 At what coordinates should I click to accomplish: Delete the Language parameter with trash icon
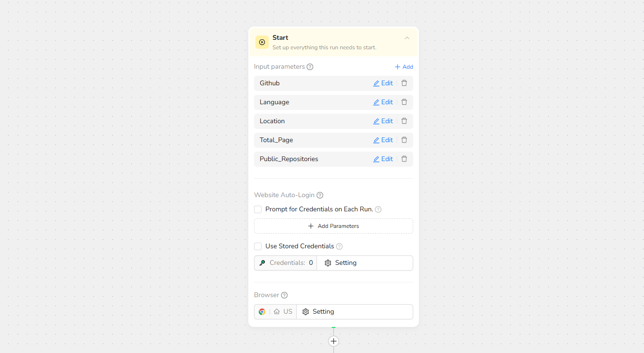pos(404,102)
